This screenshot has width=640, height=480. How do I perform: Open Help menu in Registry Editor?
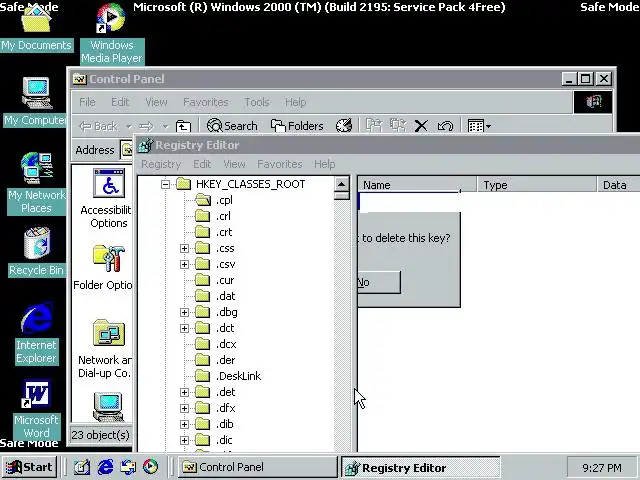click(x=324, y=164)
